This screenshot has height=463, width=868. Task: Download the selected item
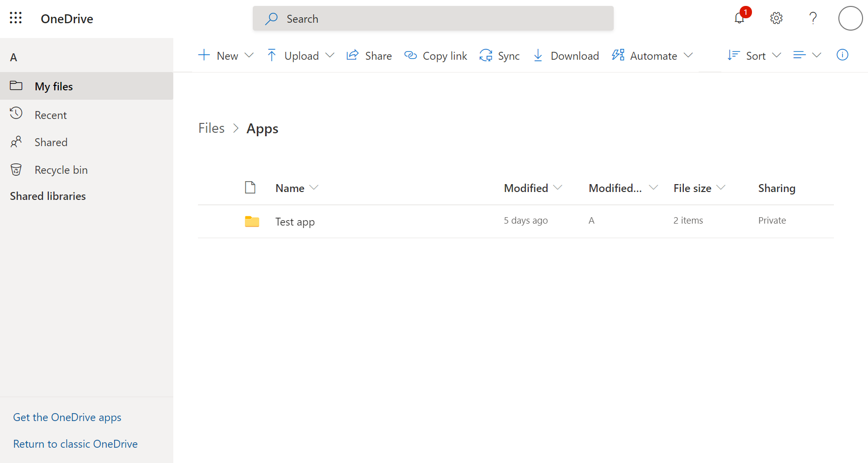[x=566, y=56]
